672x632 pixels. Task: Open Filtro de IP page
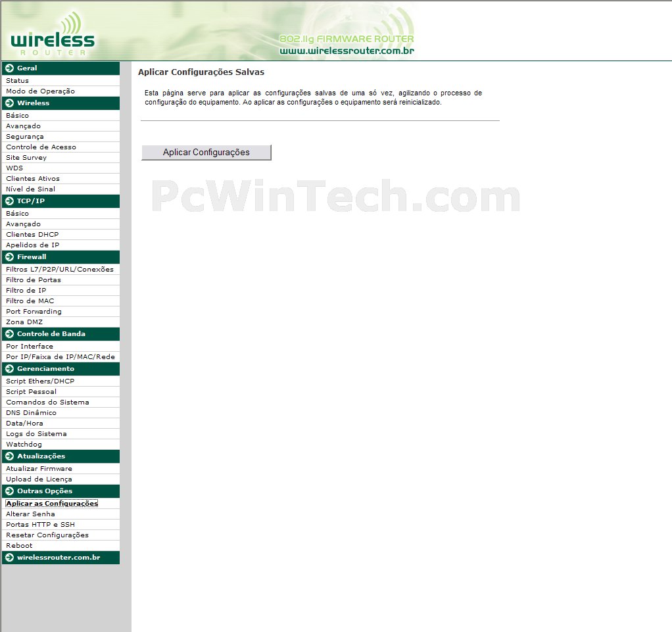26,291
